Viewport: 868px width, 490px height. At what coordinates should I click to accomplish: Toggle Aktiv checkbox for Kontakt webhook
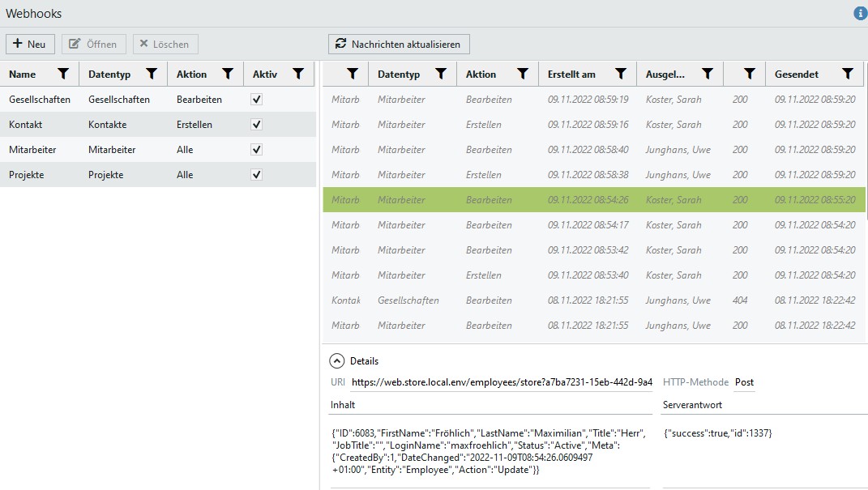(257, 125)
